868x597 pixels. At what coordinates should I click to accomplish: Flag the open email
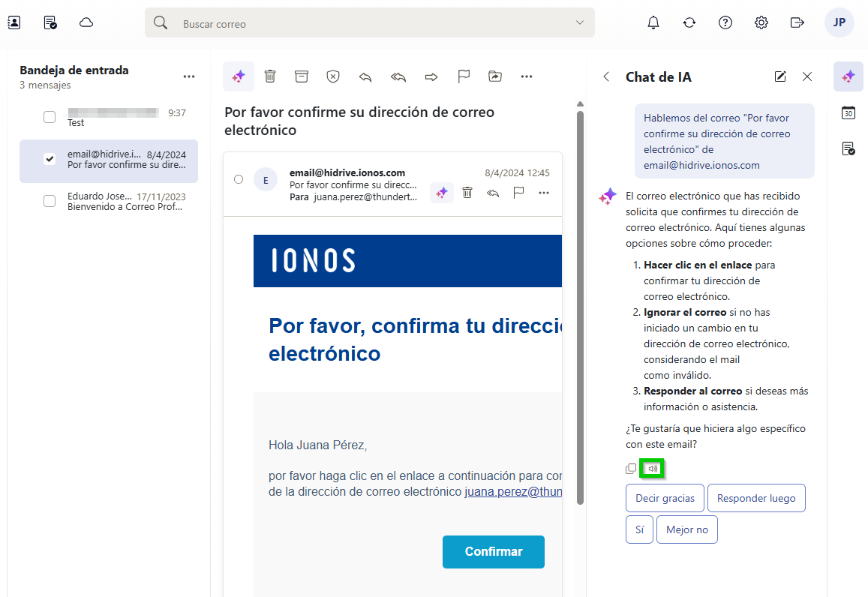[x=463, y=76]
